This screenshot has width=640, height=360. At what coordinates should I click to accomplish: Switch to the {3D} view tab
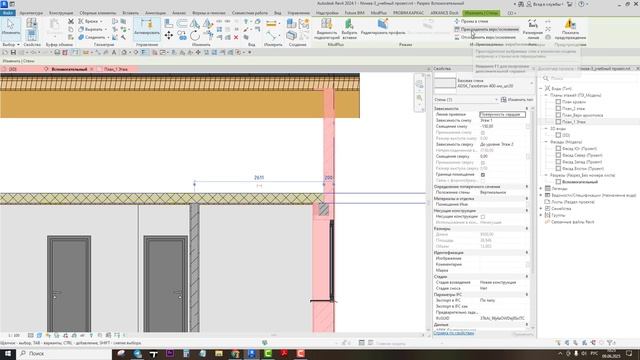[x=12, y=69]
